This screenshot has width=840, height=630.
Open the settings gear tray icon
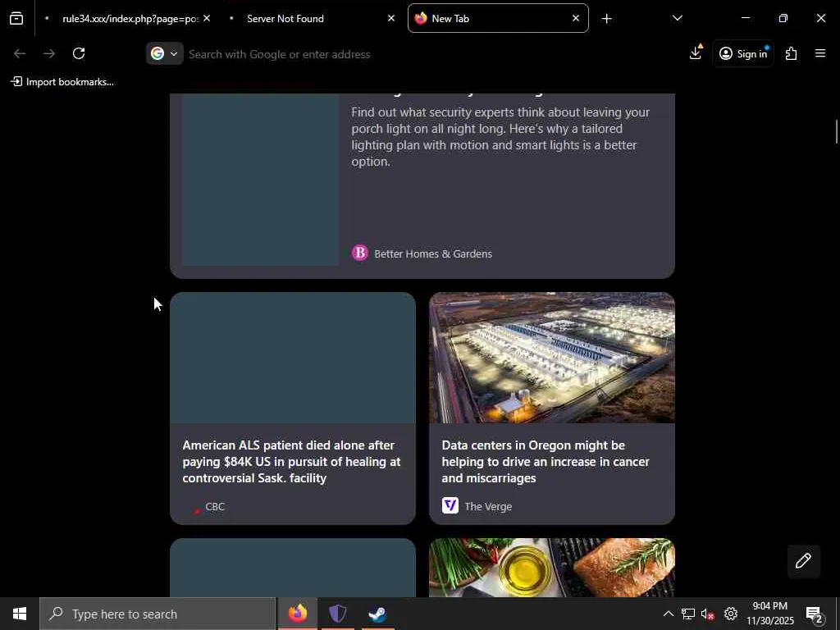(731, 614)
